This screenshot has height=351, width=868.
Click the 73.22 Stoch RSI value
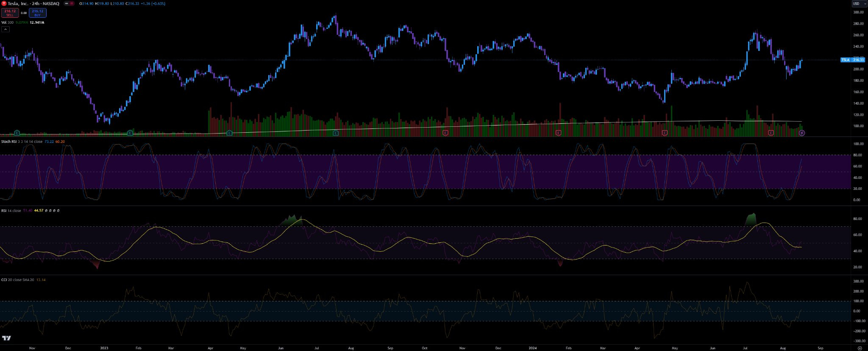pos(49,142)
